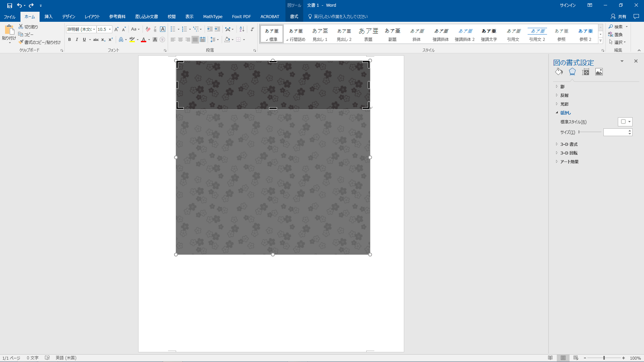Open the Insert (挿入) tab
The height and width of the screenshot is (362, 644).
click(49, 16)
